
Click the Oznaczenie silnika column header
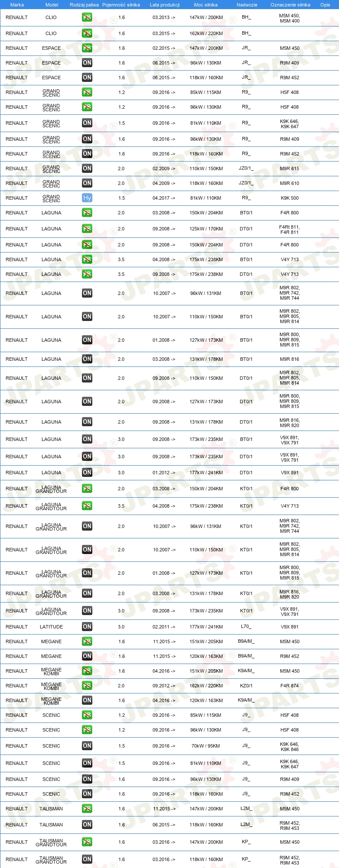point(290,5)
